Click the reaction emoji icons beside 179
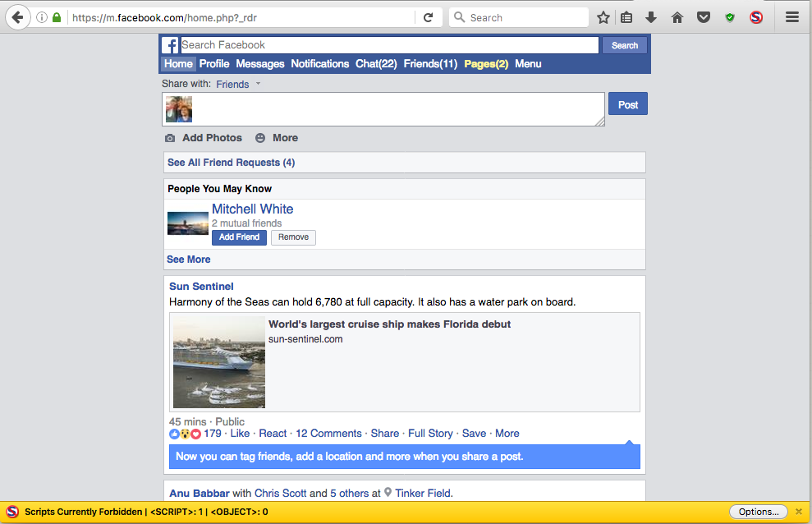Viewport: 812px width, 524px height. coord(185,434)
